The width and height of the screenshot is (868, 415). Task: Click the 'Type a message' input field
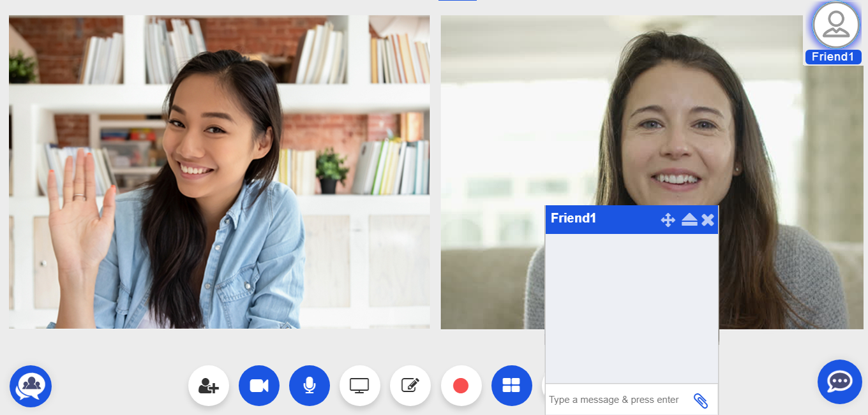[616, 400]
